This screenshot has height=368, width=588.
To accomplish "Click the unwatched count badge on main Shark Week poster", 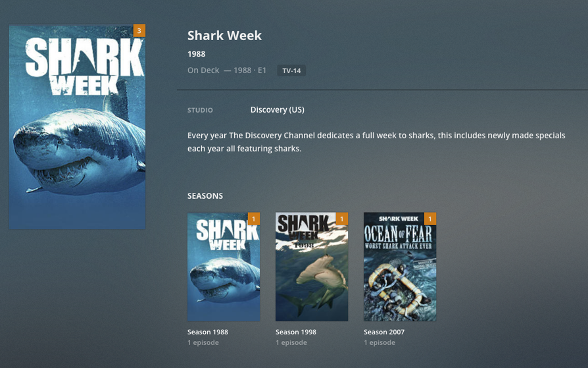I will tap(139, 31).
